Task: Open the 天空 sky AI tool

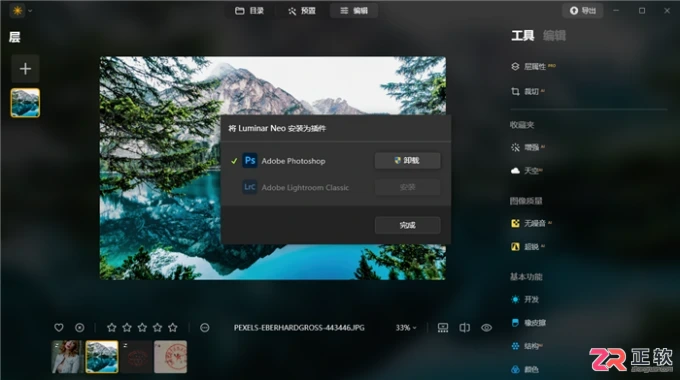Action: click(x=527, y=170)
